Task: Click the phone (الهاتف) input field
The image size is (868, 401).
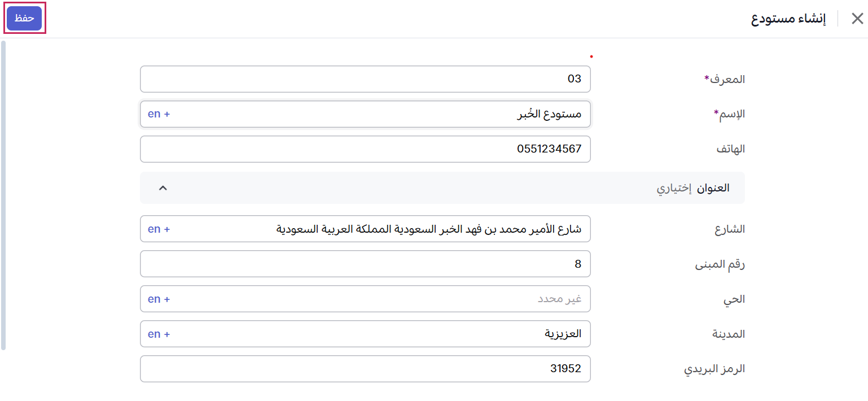Action: 365,149
